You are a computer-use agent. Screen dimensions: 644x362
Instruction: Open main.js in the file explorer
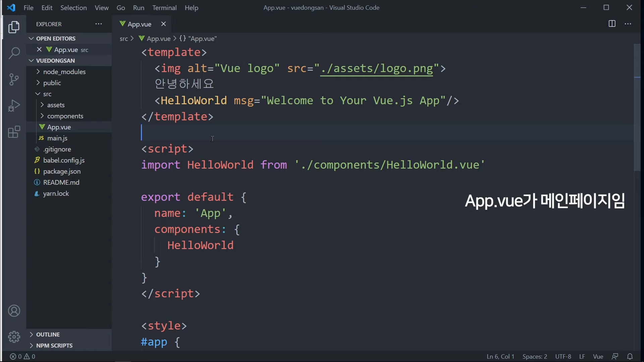click(57, 138)
